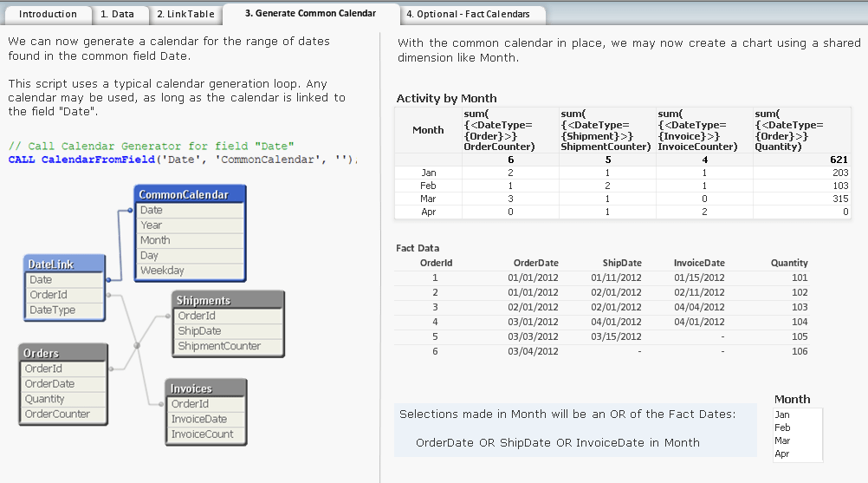Click the Month list box title
The width and height of the screenshot is (868, 483).
(792, 400)
